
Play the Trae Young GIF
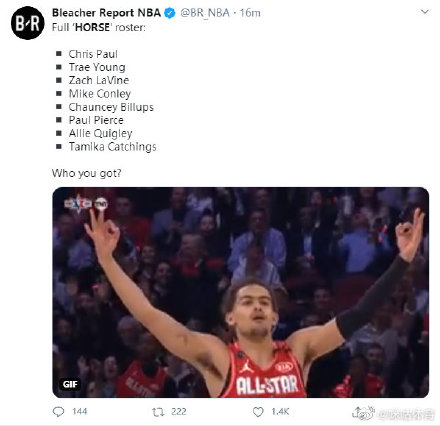pos(241,292)
